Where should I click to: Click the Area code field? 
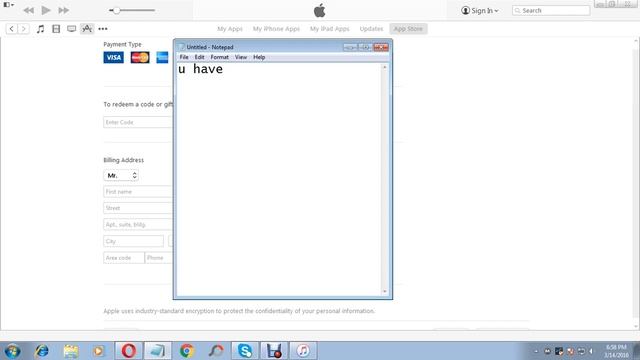[x=124, y=258]
